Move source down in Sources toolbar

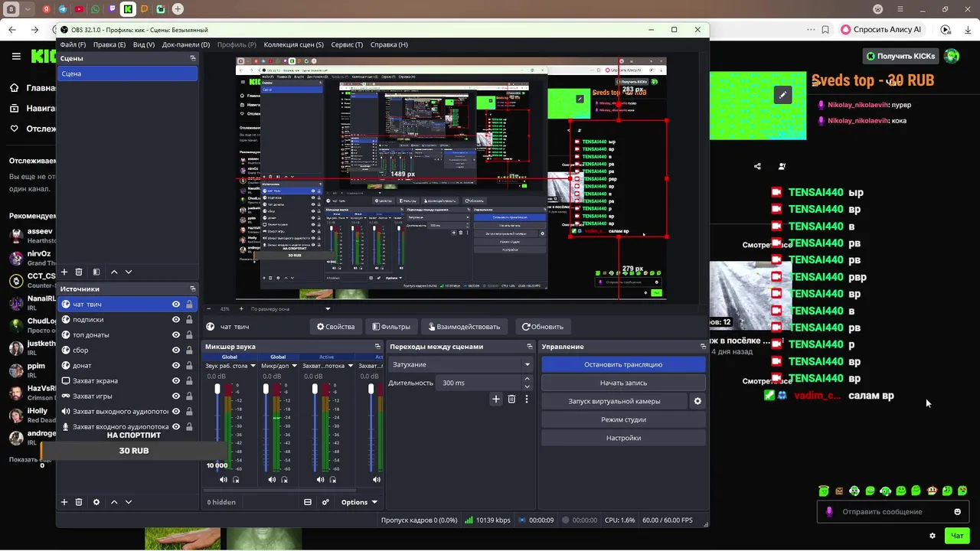tap(129, 502)
